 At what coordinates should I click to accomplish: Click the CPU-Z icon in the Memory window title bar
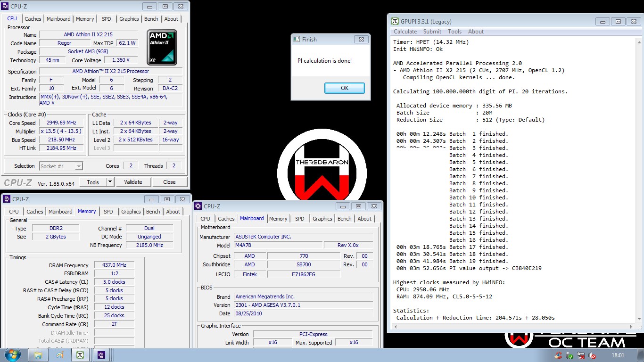pyautogui.click(x=6, y=199)
